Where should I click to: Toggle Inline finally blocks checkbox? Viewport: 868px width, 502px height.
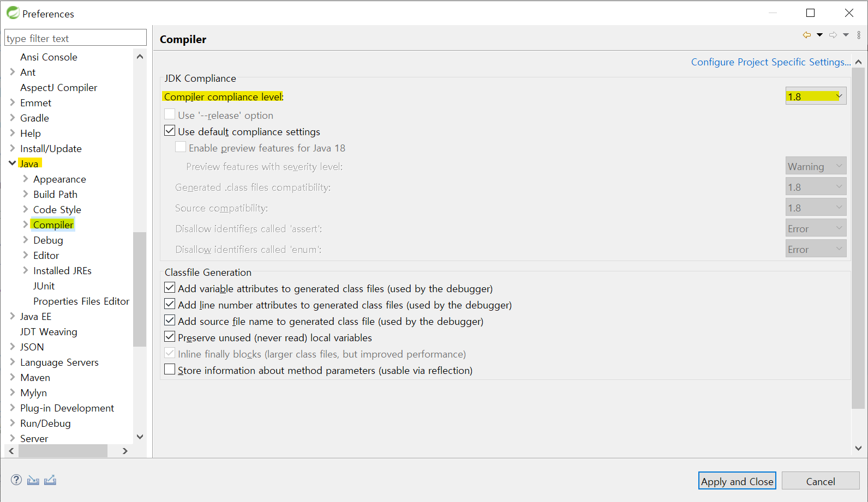click(x=170, y=353)
